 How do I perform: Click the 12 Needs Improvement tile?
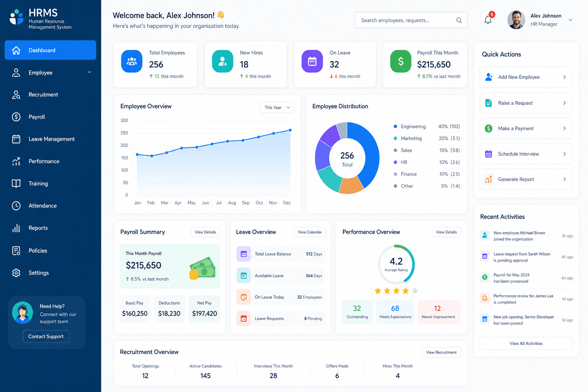tap(439, 312)
